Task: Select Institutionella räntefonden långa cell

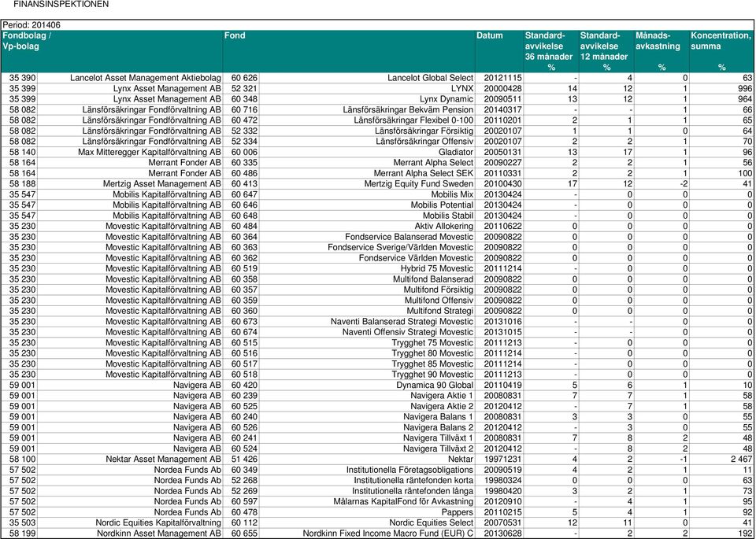Action: (366, 491)
